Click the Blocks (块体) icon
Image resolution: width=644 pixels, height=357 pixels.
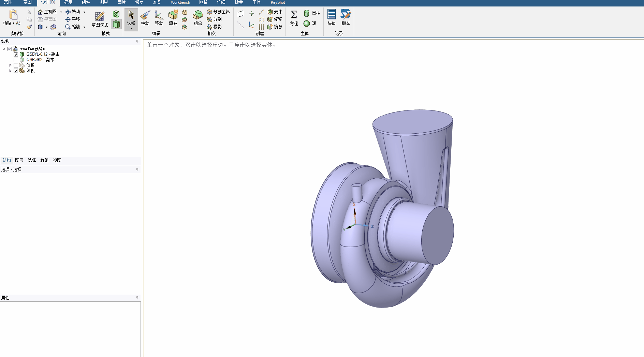tap(332, 18)
